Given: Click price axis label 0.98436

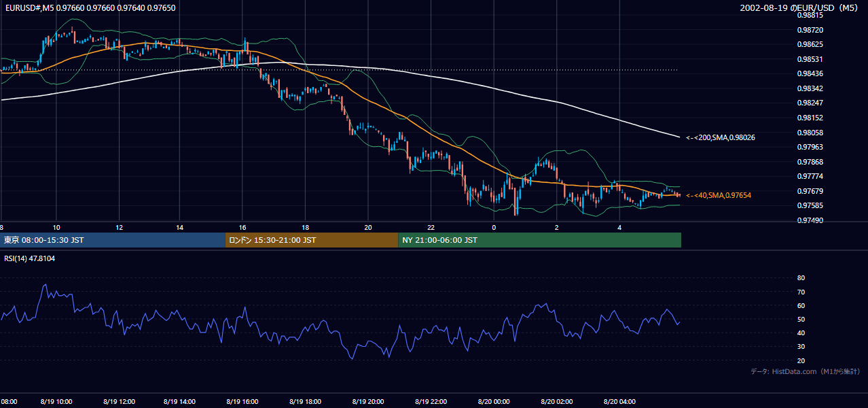Looking at the screenshot, I should pyautogui.click(x=810, y=73).
